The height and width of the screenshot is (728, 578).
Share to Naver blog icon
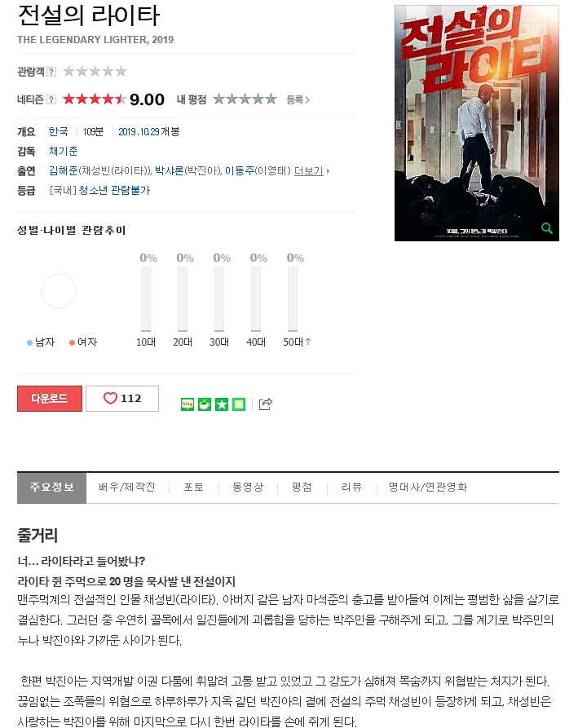click(187, 404)
